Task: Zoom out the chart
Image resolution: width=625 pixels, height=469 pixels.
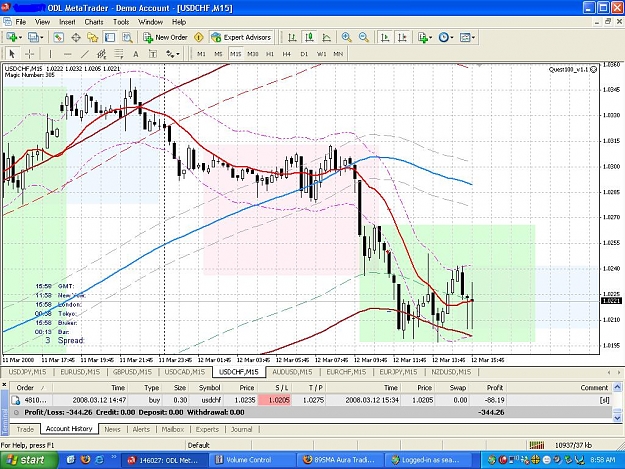Action: (364, 37)
